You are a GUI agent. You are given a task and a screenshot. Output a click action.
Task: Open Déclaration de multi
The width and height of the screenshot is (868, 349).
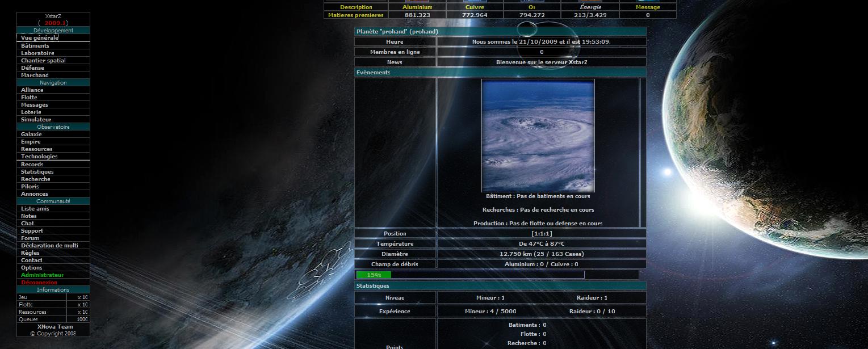pyautogui.click(x=49, y=246)
